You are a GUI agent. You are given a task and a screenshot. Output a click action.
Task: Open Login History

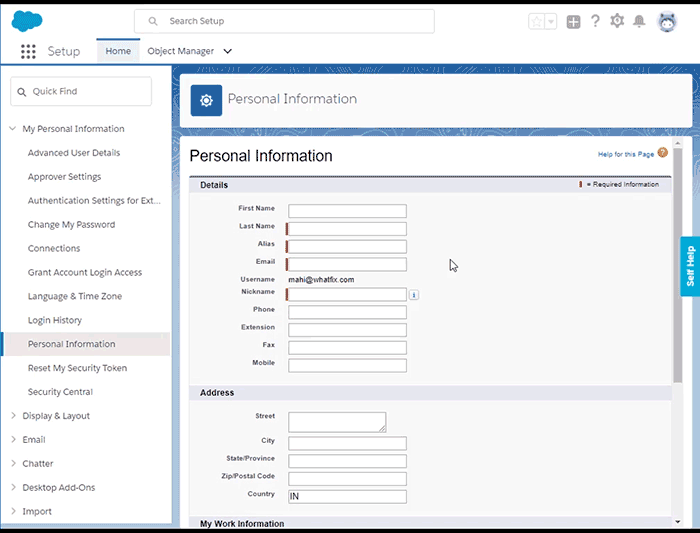(54, 321)
